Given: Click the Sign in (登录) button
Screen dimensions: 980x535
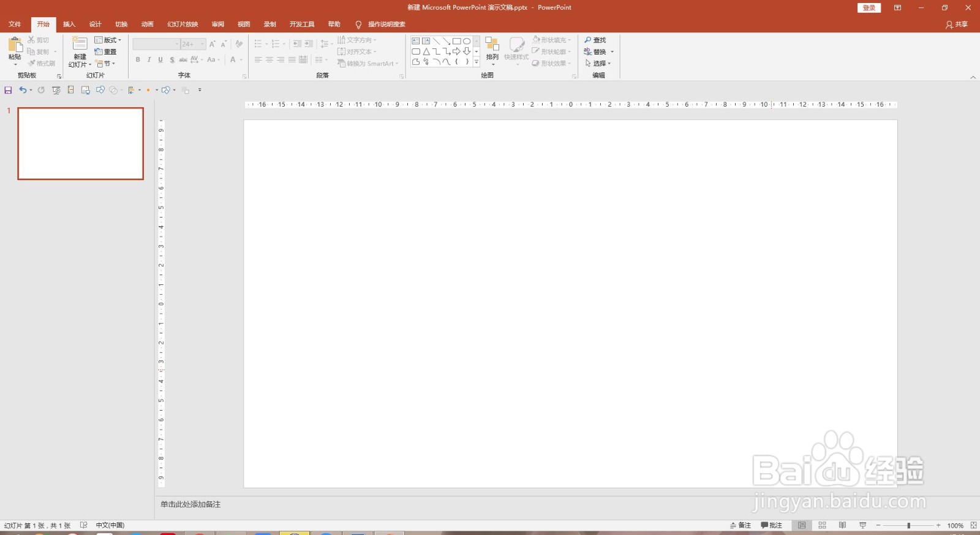Looking at the screenshot, I should tap(869, 8).
